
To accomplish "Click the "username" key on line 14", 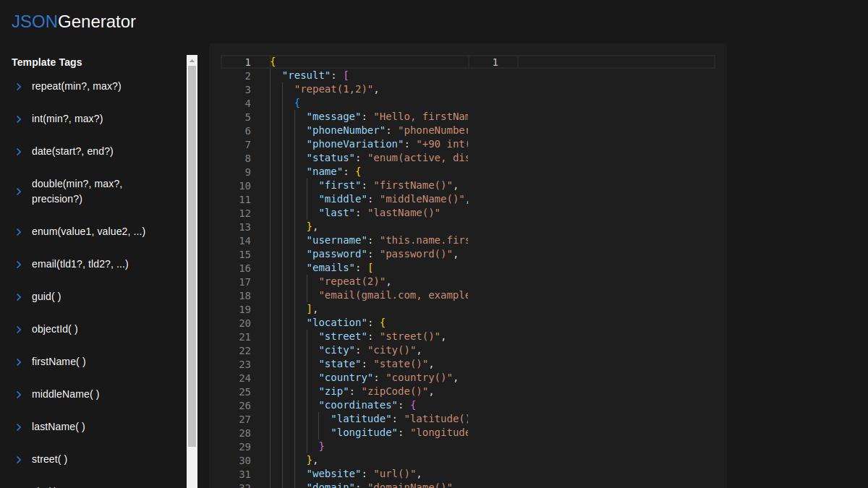I will coord(337,241).
